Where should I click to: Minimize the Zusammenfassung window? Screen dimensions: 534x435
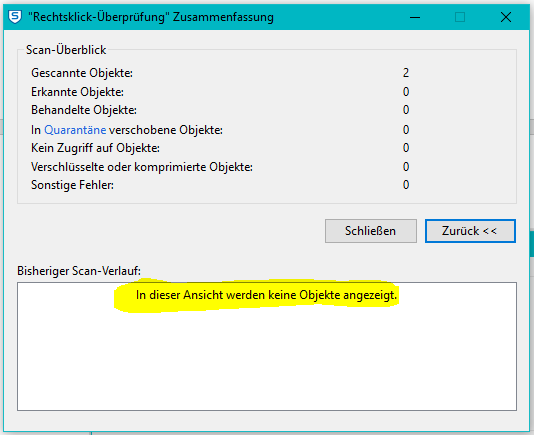click(414, 17)
